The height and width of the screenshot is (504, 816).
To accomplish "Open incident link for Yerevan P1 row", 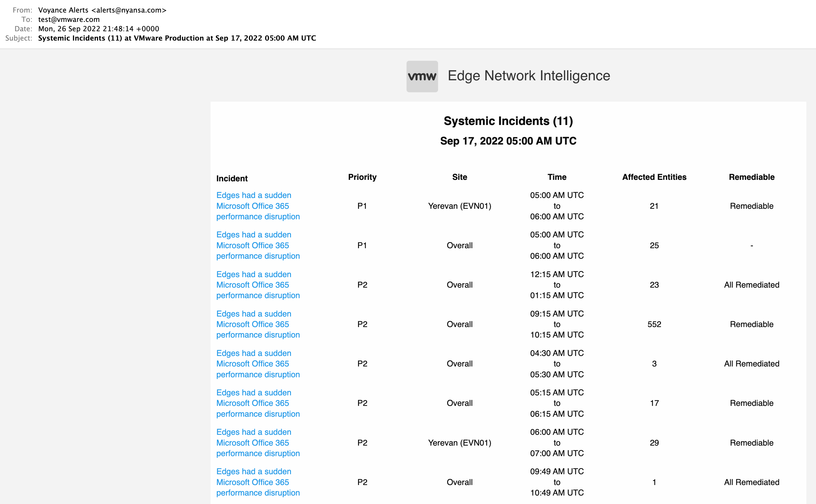I will point(258,206).
